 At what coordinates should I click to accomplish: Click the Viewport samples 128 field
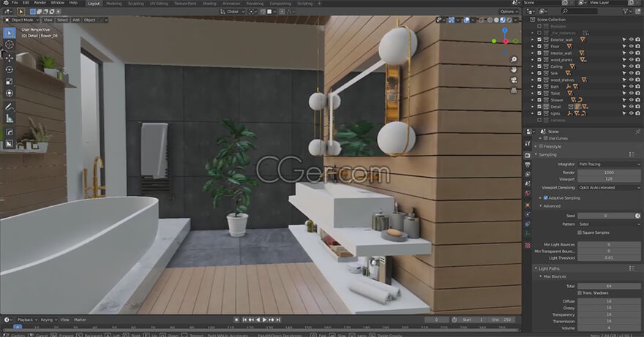pos(609,179)
